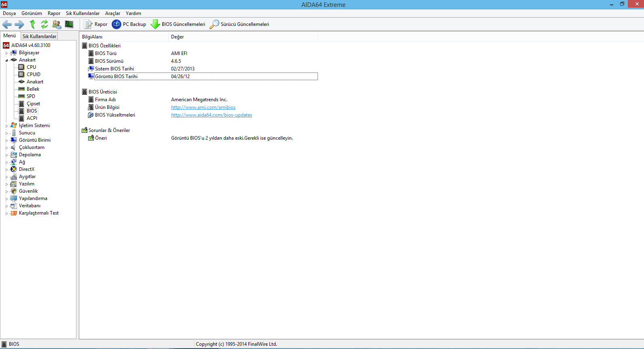Click the Yazılım icon in tree

(14, 184)
